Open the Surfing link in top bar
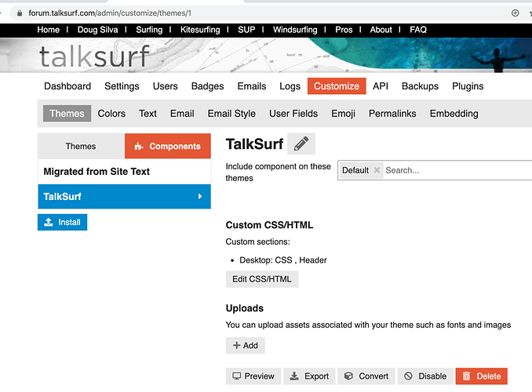This screenshot has height=392, width=532. [149, 30]
